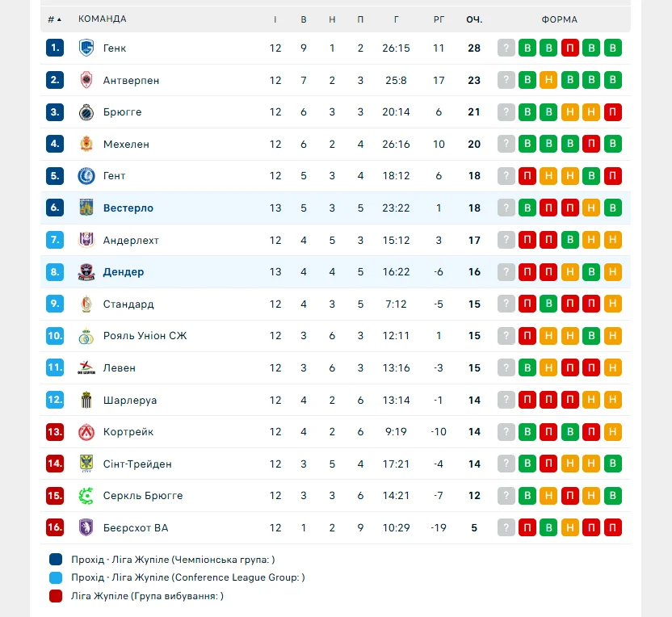Click the Genk club crest icon
672x617 pixels.
click(x=86, y=48)
